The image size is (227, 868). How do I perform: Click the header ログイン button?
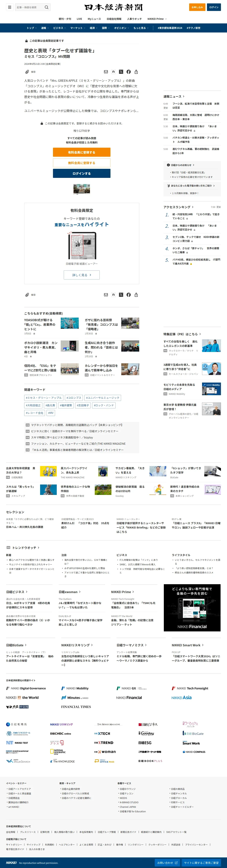pos(214,7)
